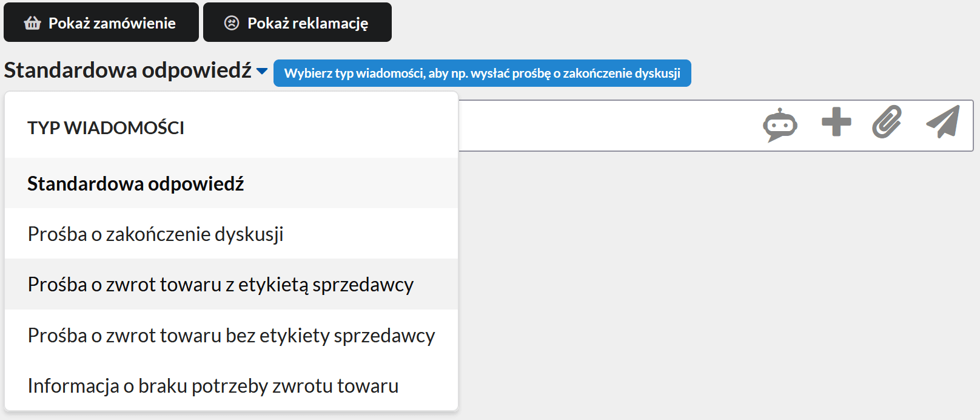
Task: Collapse the message type dropdown via its chevron
Action: point(261,71)
